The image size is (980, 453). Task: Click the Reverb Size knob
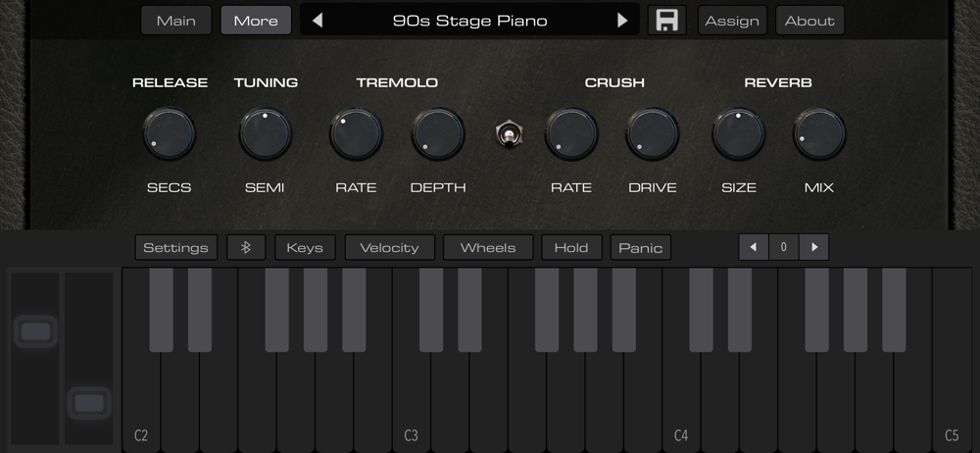[738, 134]
